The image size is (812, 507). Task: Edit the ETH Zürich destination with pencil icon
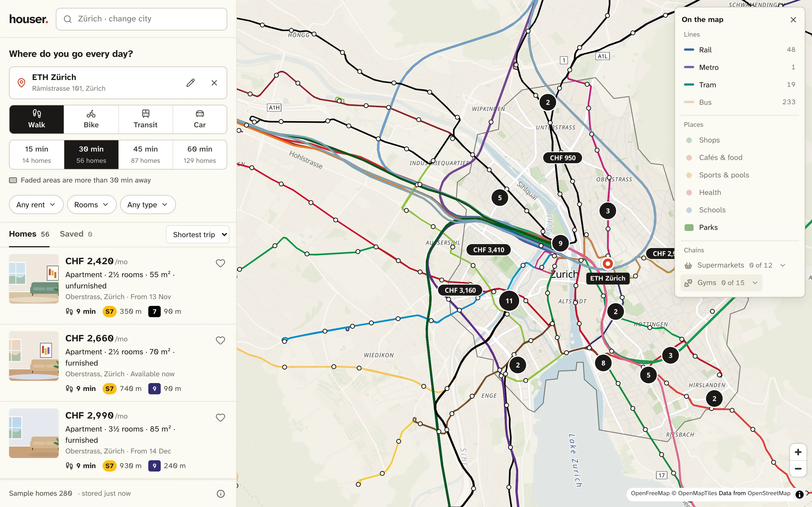pyautogui.click(x=191, y=83)
